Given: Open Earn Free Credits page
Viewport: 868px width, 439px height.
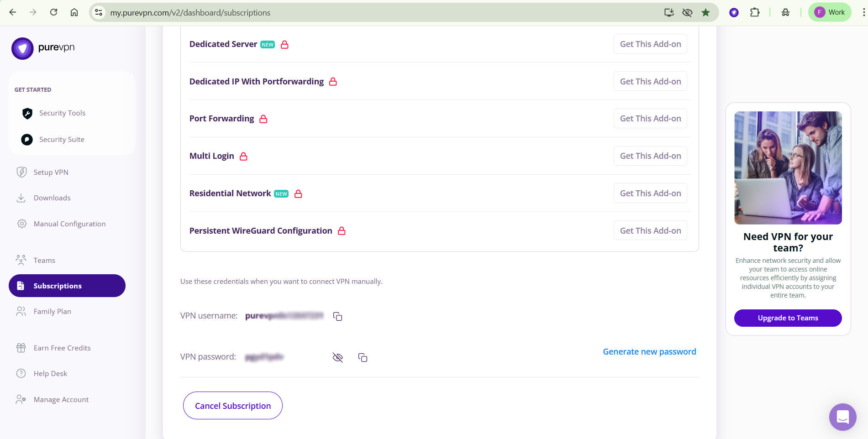Looking at the screenshot, I should click(62, 348).
